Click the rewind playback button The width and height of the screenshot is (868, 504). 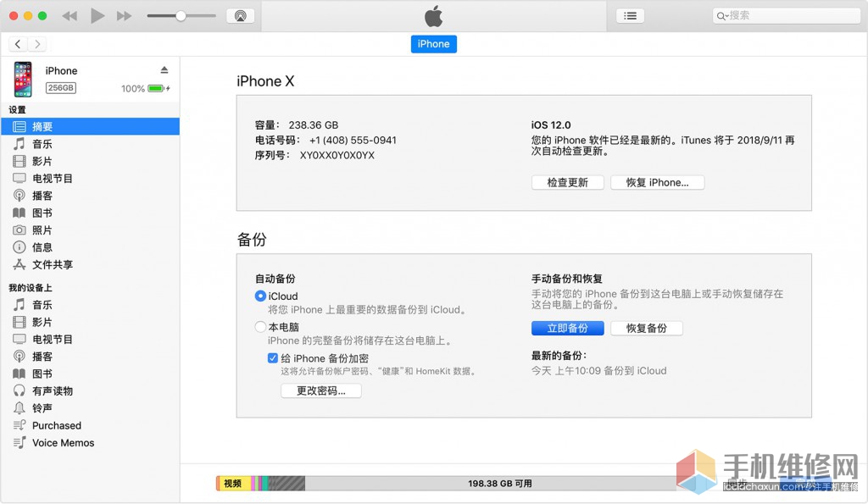70,16
